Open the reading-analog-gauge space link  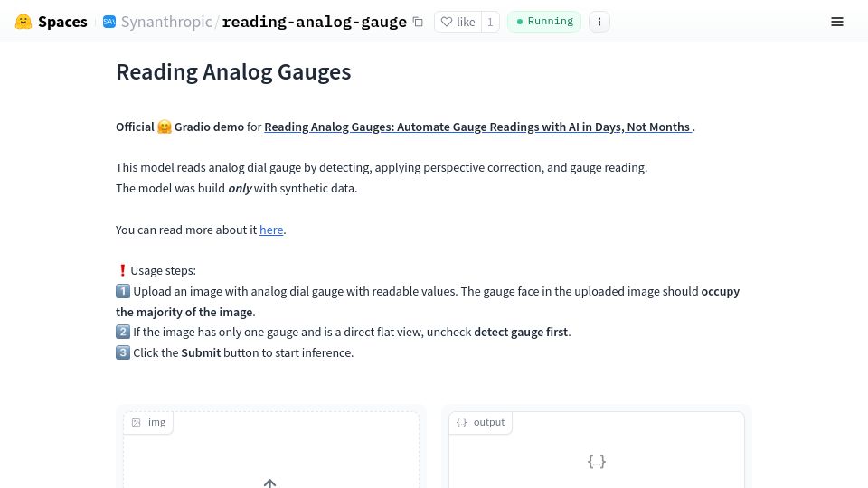click(314, 22)
